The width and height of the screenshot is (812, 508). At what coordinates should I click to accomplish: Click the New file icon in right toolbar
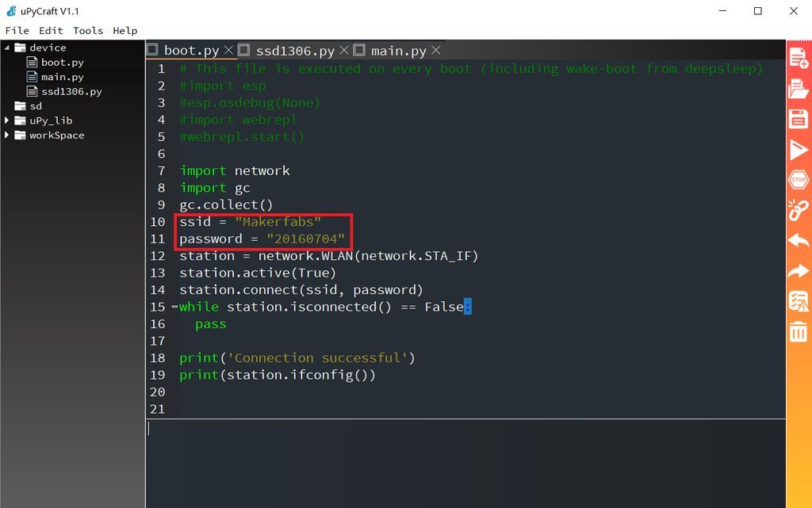[798, 57]
